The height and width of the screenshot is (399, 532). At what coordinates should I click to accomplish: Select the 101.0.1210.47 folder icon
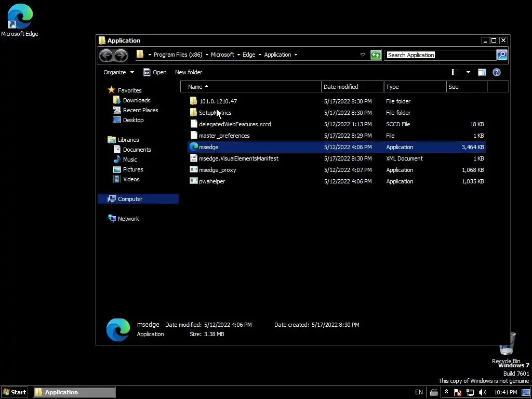(x=193, y=101)
